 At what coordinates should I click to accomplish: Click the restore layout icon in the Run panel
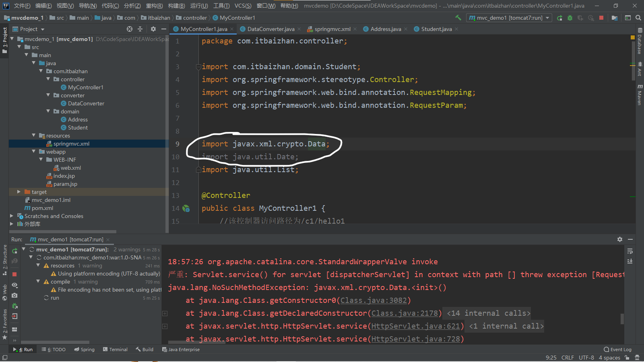pos(14,329)
